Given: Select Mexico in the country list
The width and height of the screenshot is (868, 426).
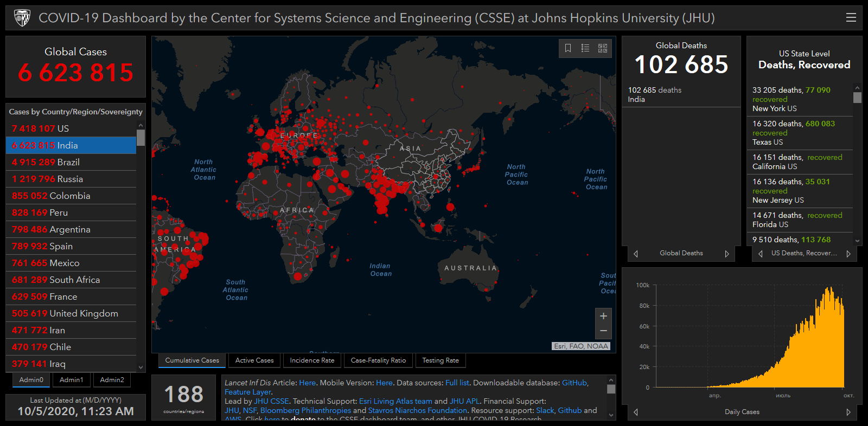Looking at the screenshot, I should 71,263.
